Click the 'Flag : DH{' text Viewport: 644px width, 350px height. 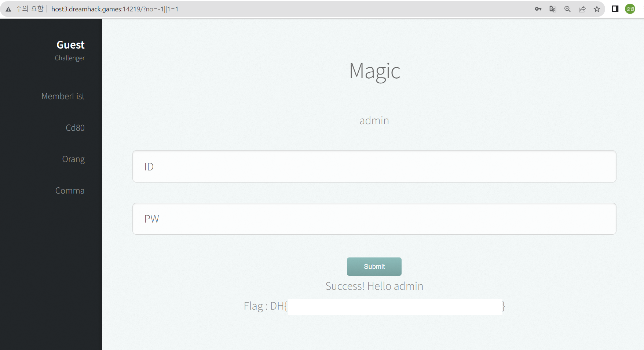coord(266,306)
